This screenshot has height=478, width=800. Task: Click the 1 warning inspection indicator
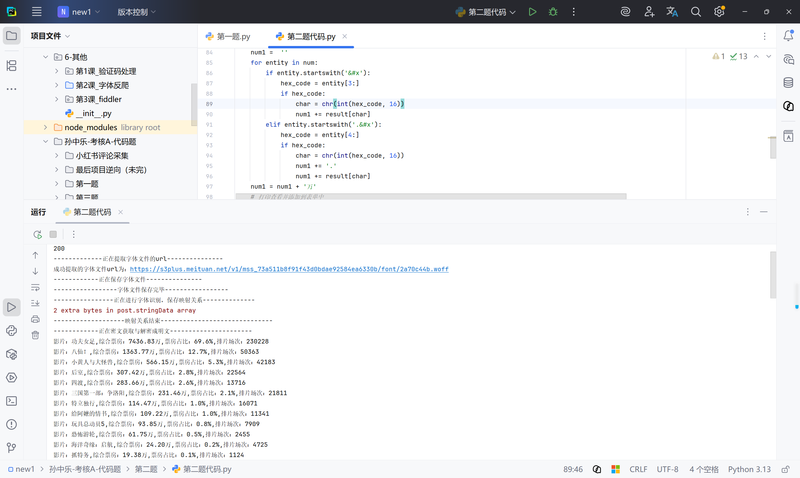(718, 56)
